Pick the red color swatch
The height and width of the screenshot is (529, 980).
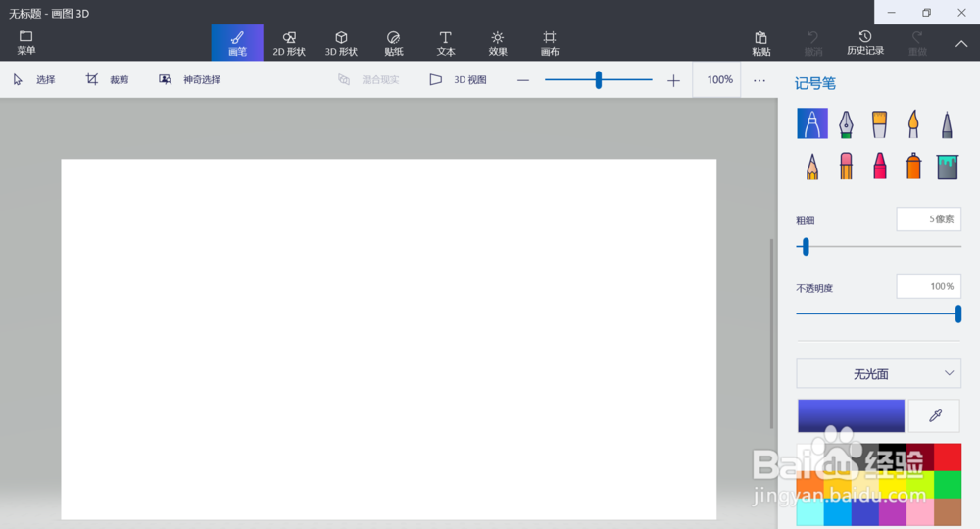tap(948, 457)
